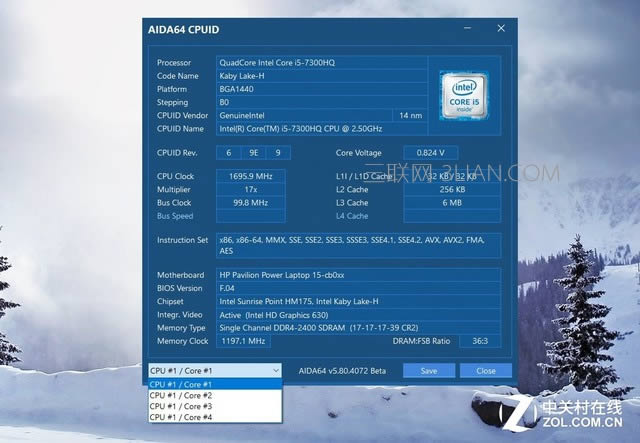The image size is (640, 443).
Task: Click the CPU Clock 1695.9 MHz value
Action: tap(251, 176)
